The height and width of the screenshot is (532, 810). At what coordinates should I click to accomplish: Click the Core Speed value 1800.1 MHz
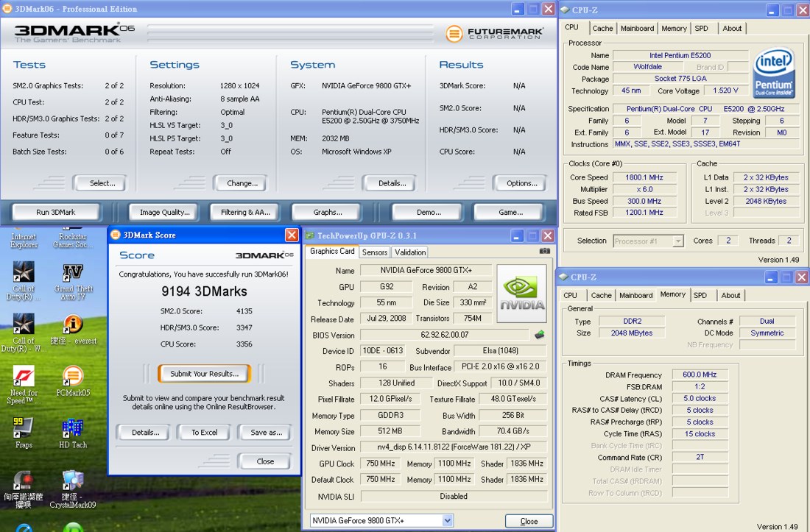coord(644,177)
